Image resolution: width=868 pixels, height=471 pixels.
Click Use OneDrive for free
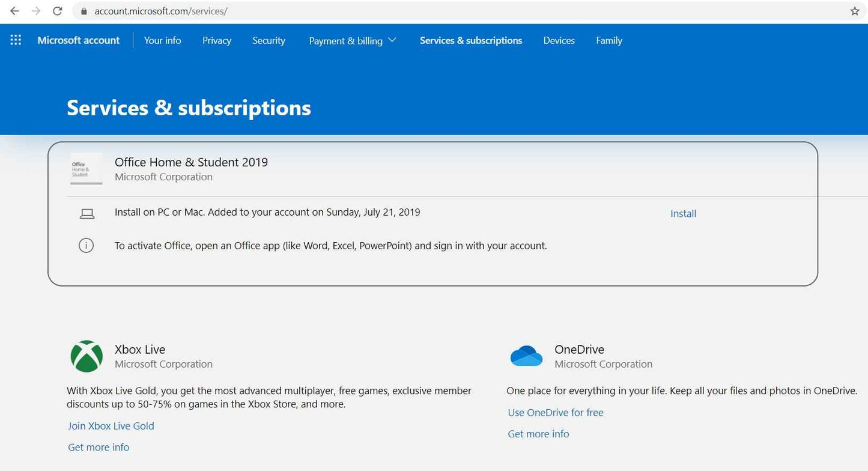point(555,412)
